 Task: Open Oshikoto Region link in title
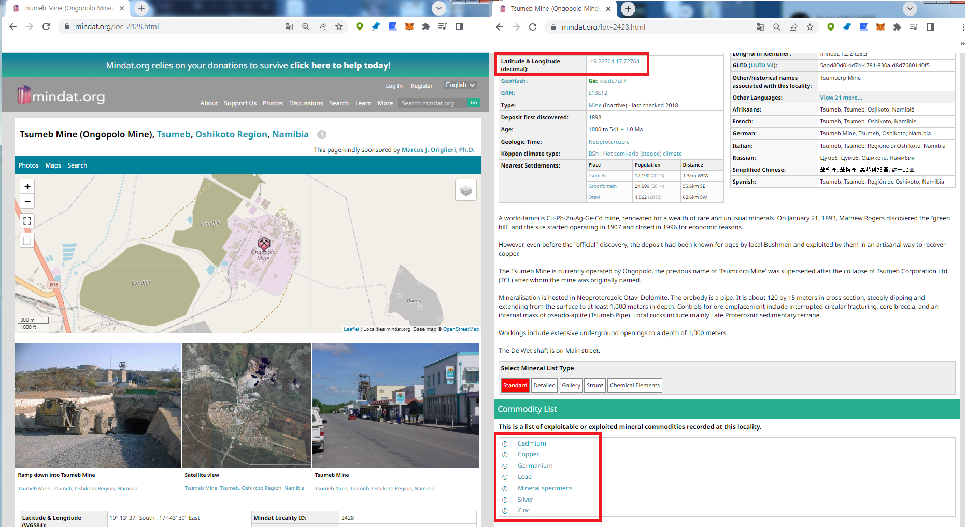tap(231, 134)
